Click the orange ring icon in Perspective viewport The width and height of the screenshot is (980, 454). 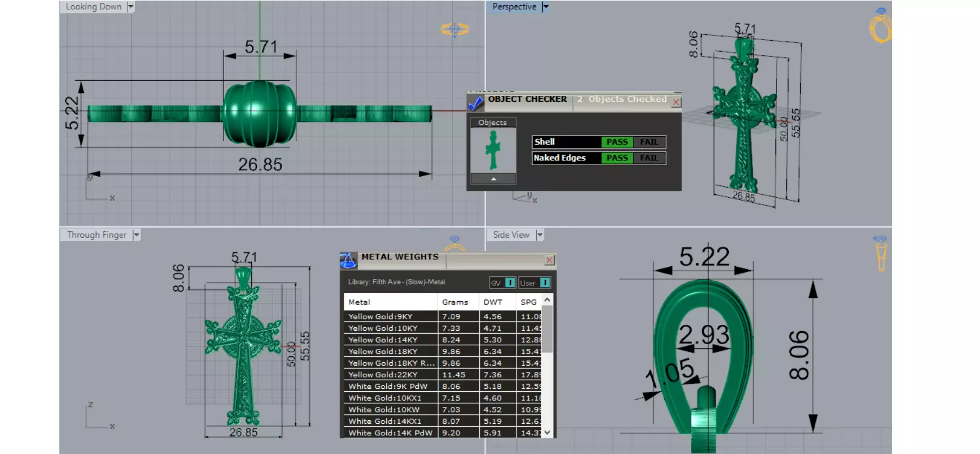(x=881, y=27)
